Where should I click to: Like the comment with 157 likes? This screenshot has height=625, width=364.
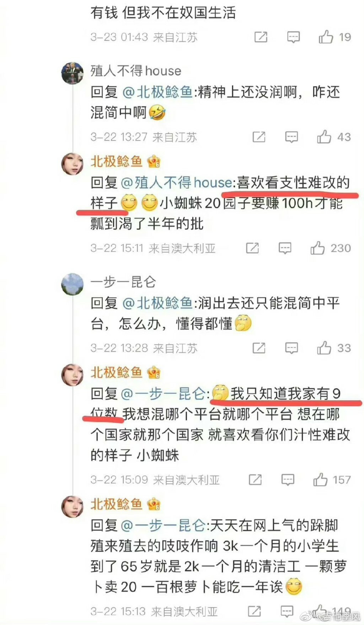pos(320,479)
